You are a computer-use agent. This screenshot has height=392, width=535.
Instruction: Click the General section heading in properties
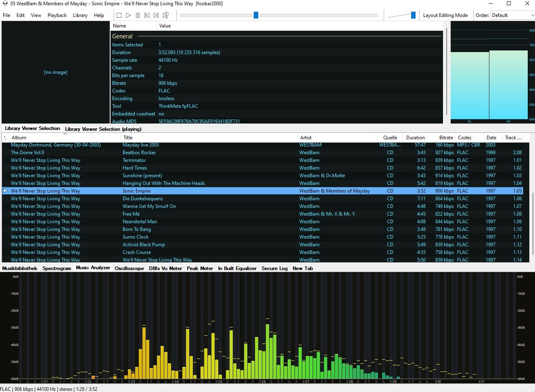coord(122,36)
